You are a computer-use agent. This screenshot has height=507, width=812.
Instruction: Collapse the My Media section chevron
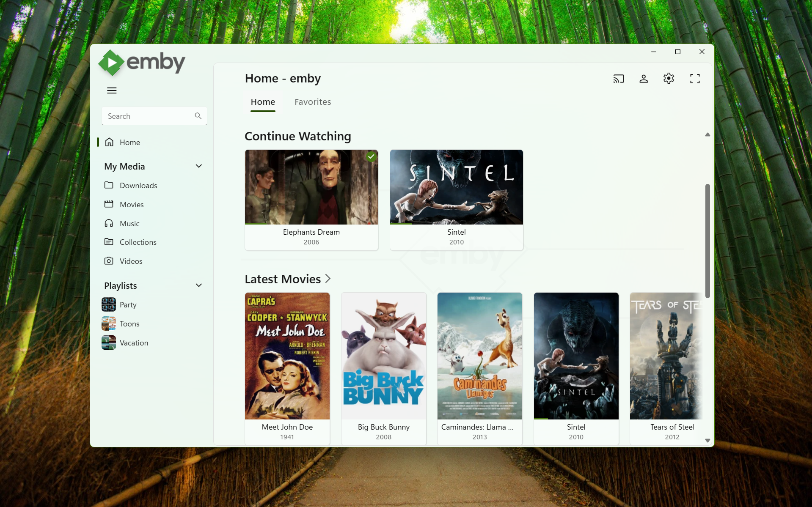(198, 166)
